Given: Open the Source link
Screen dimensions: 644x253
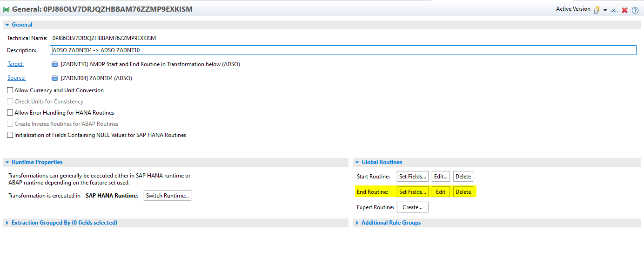Looking at the screenshot, I should point(16,78).
